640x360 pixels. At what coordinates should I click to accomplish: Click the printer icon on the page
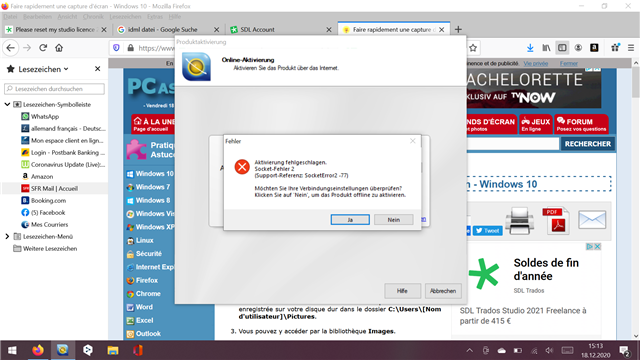pyautogui.click(x=519, y=220)
